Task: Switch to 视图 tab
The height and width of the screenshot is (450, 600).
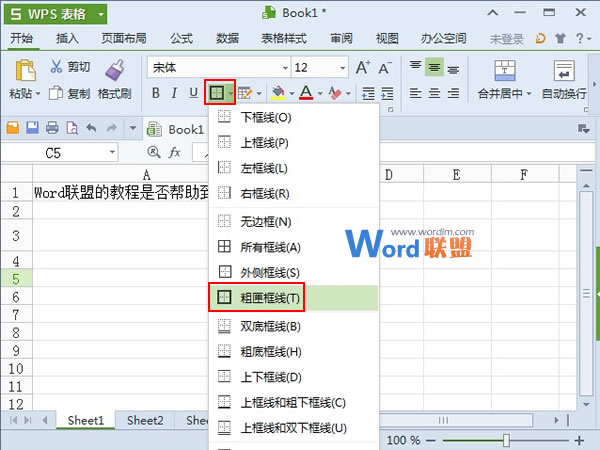Action: point(387,39)
